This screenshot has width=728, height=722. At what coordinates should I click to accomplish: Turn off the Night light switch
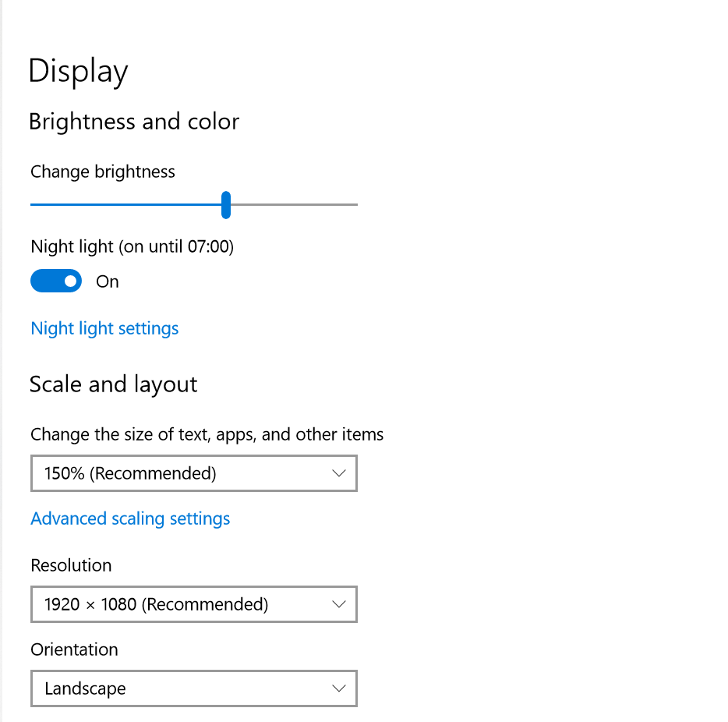(56, 281)
